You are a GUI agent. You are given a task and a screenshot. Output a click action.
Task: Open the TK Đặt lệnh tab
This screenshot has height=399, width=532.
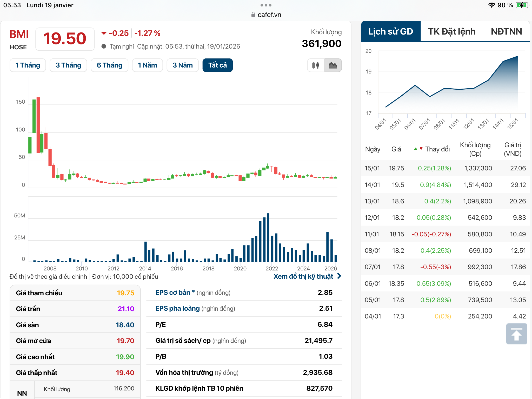[x=452, y=31]
